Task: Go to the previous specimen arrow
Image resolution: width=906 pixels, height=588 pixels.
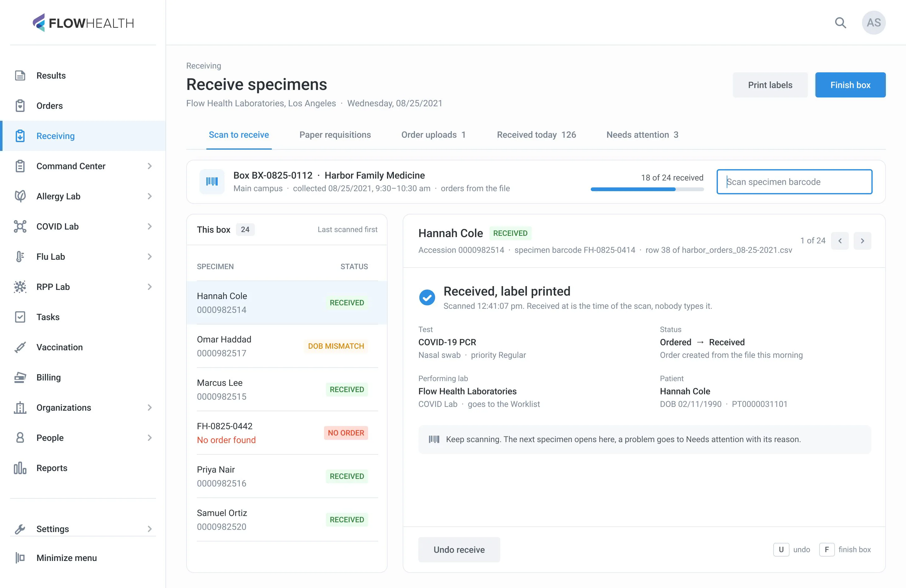Action: 840,241
